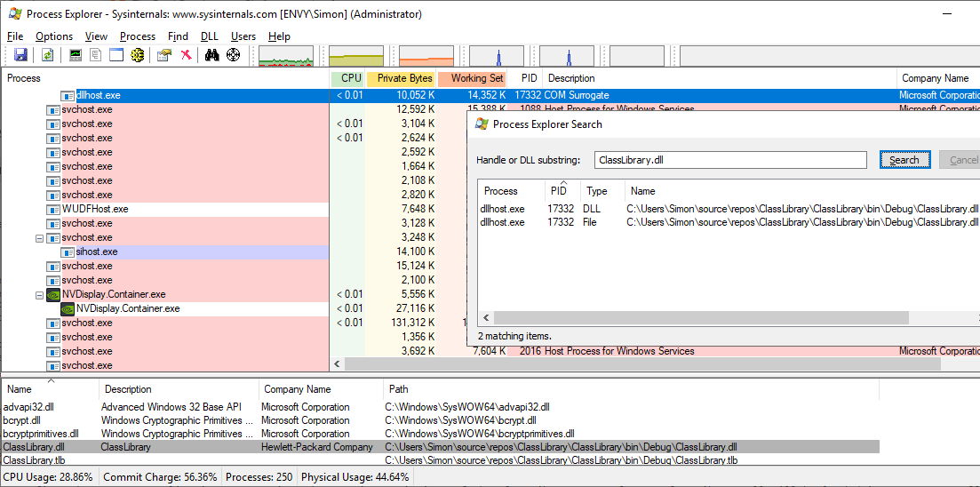Sort lower pane by Description column header
Image resolution: width=980 pixels, height=487 pixels.
pos(179,389)
